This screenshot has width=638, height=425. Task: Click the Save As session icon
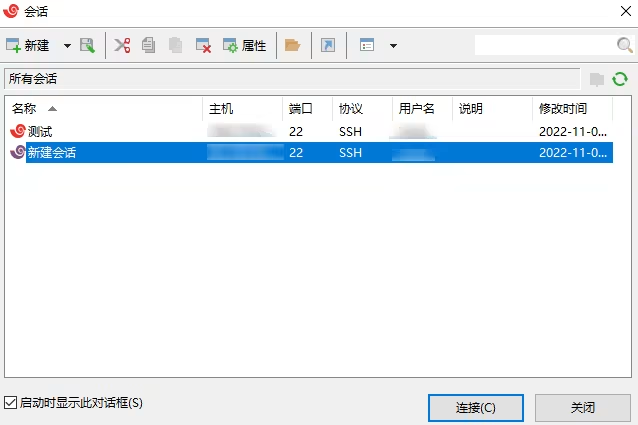click(87, 45)
